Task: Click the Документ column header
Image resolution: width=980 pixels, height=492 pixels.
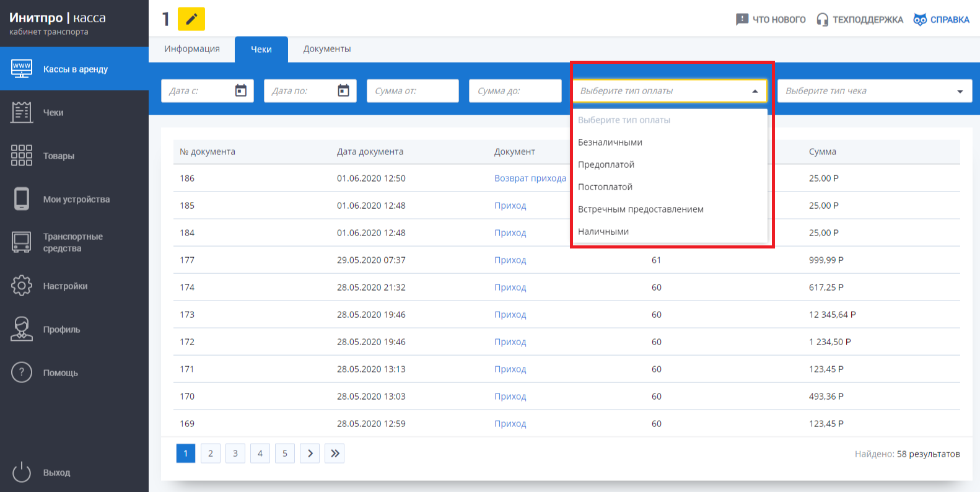Action: [515, 151]
